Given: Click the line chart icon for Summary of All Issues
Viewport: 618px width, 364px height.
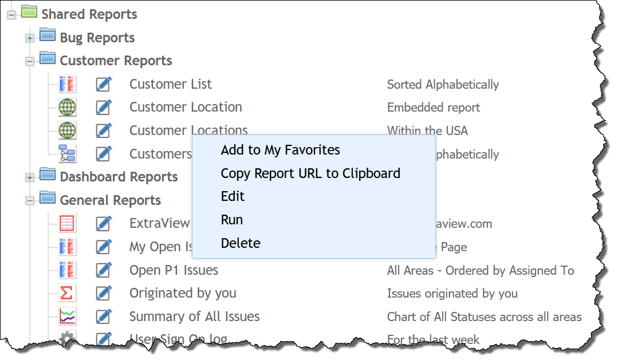Looking at the screenshot, I should point(67,316).
